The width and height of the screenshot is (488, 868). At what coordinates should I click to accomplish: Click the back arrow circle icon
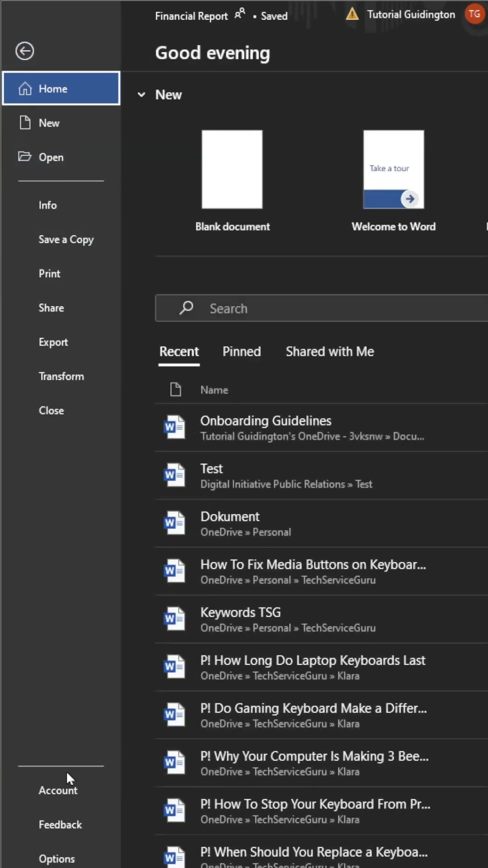coord(24,51)
